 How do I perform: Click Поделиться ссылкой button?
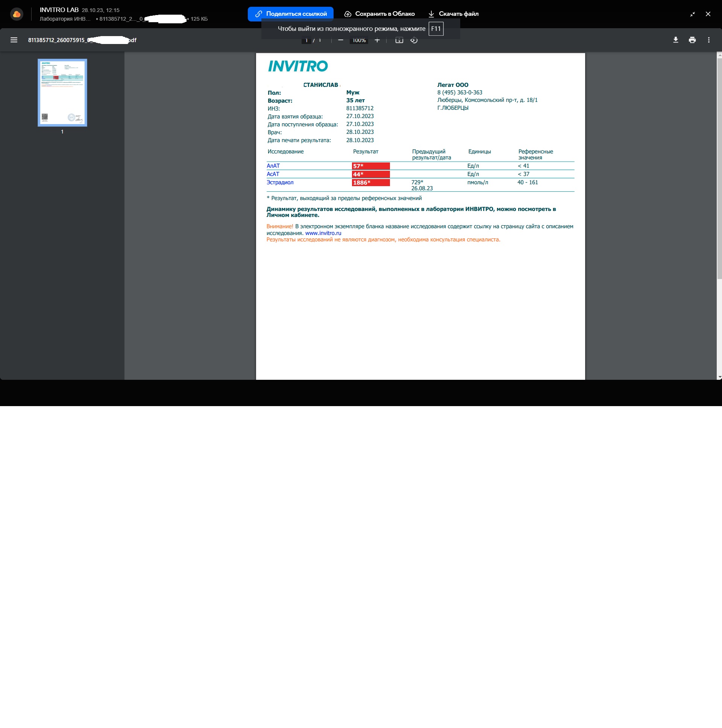291,14
